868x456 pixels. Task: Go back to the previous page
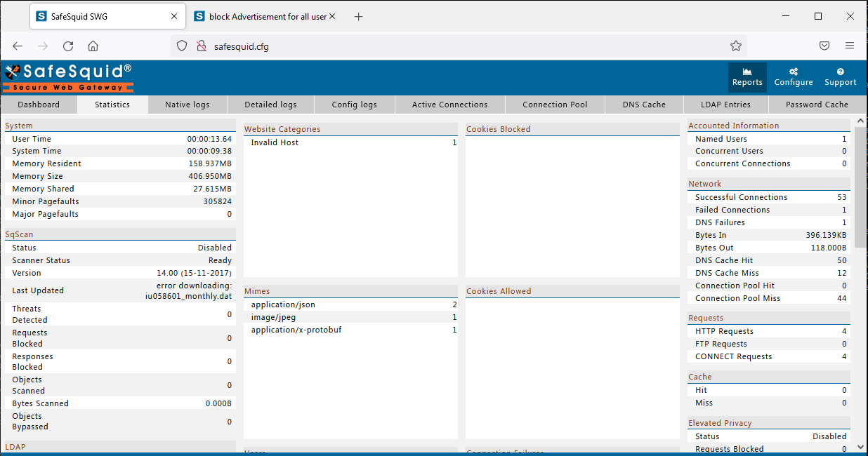coord(18,46)
